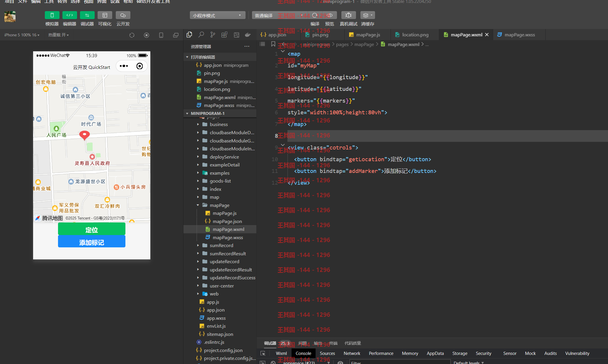
Task: Open the layout panel icon next to extensions
Action: 236,35
